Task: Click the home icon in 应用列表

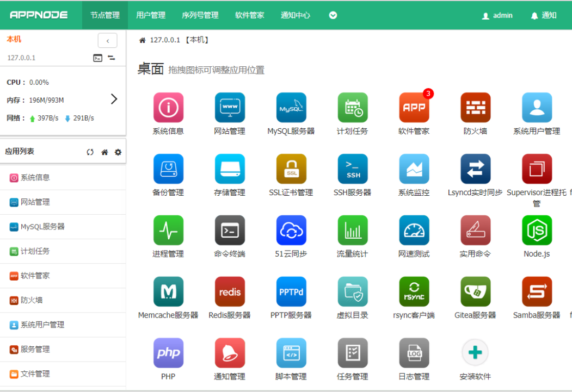Action: [x=104, y=152]
